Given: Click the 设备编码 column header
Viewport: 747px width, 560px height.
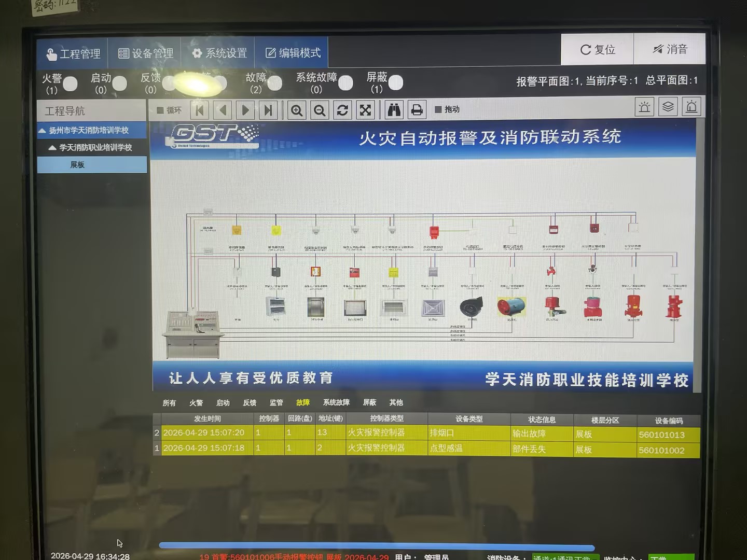Looking at the screenshot, I should point(669,421).
